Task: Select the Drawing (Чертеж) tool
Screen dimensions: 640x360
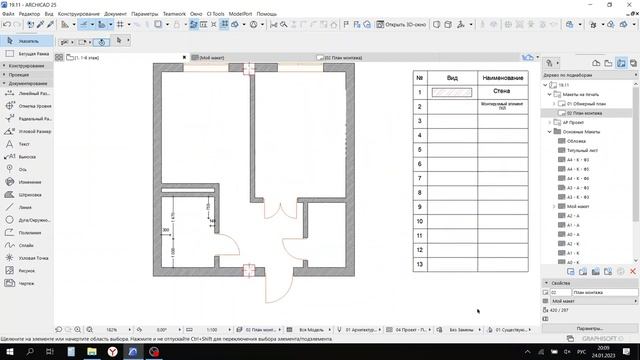Action: click(27, 283)
